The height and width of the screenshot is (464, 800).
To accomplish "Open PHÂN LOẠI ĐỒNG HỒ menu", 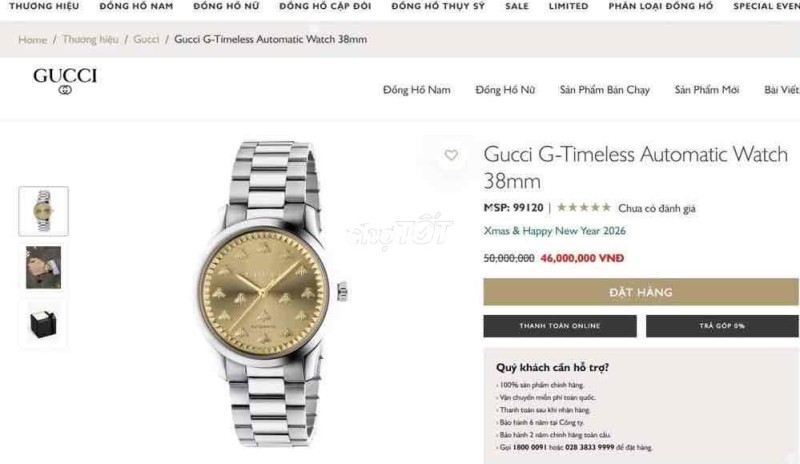I will click(x=661, y=7).
